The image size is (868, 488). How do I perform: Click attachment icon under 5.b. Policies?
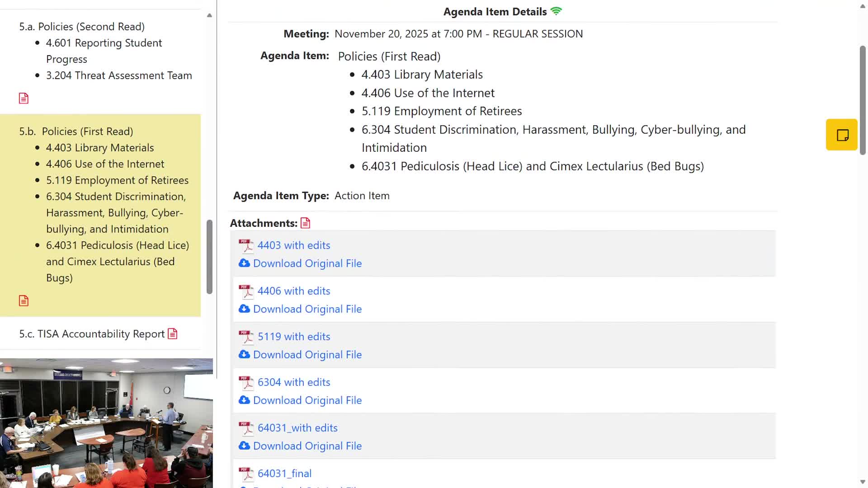point(24,300)
